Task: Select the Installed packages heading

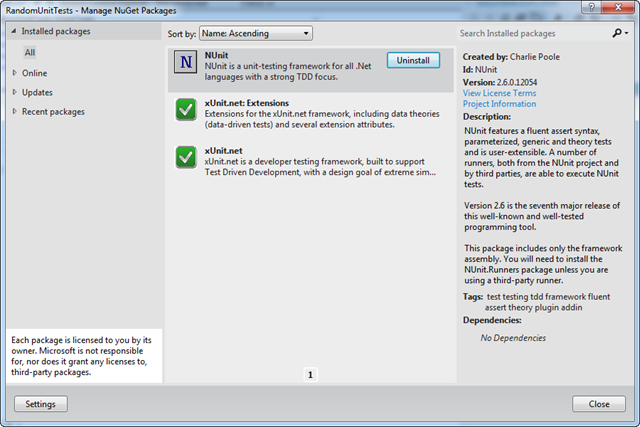Action: click(56, 31)
